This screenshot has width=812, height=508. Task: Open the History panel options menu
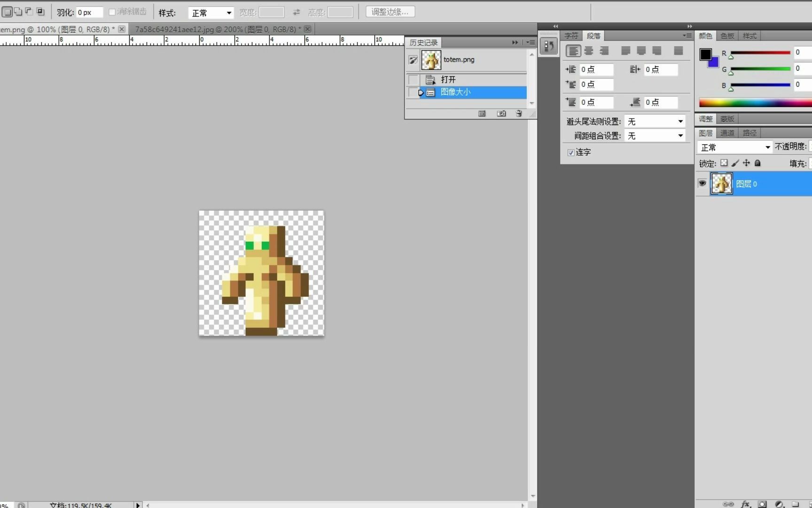tap(531, 42)
